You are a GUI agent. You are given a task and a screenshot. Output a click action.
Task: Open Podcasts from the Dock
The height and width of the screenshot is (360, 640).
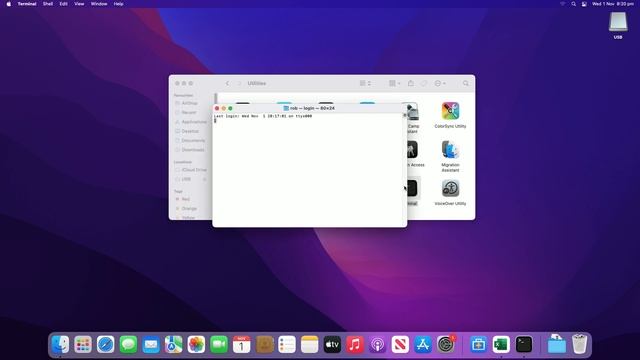pos(378,344)
